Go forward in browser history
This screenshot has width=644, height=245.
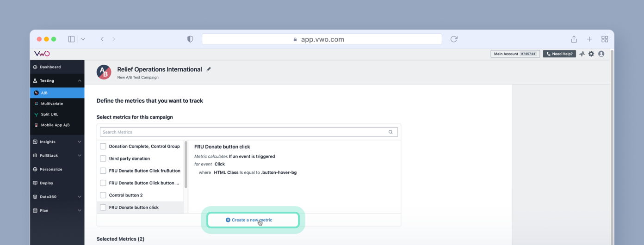click(114, 39)
